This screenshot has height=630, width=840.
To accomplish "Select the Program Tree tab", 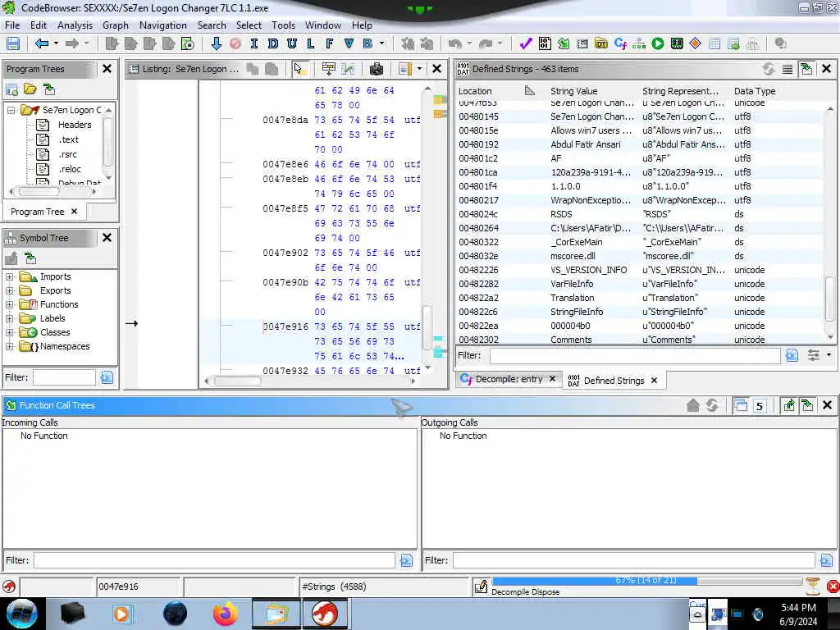I will pyautogui.click(x=38, y=212).
